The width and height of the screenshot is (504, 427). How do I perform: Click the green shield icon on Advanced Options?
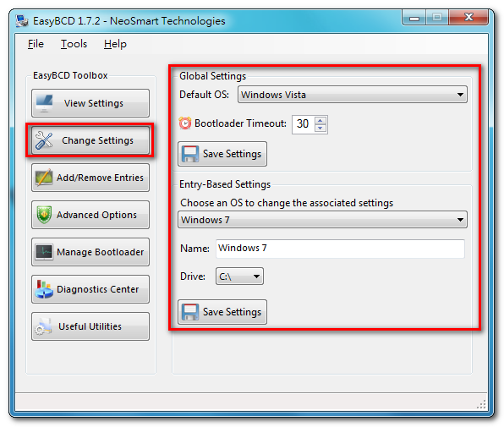tap(44, 214)
